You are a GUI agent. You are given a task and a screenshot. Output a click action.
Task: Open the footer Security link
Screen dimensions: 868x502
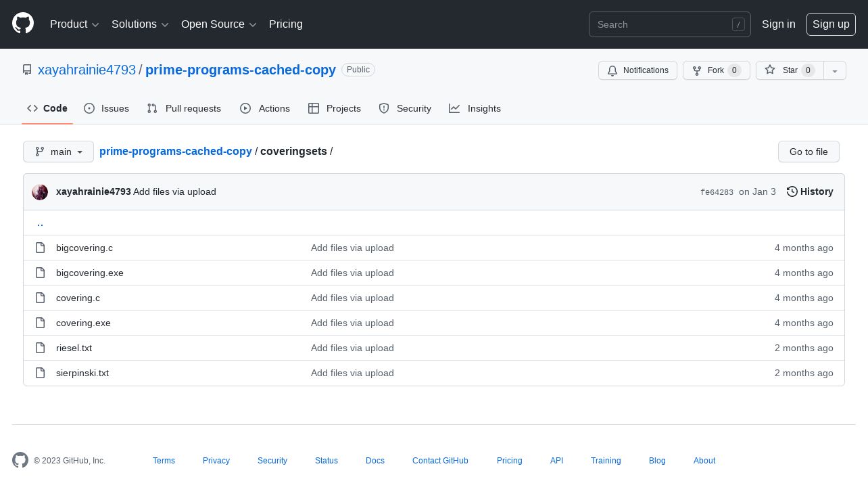tap(272, 461)
